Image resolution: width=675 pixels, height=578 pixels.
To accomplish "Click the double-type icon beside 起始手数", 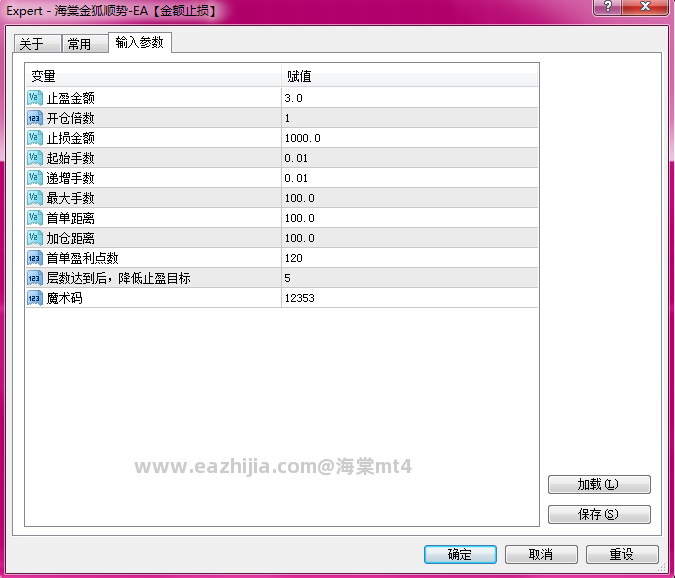I will [34, 158].
